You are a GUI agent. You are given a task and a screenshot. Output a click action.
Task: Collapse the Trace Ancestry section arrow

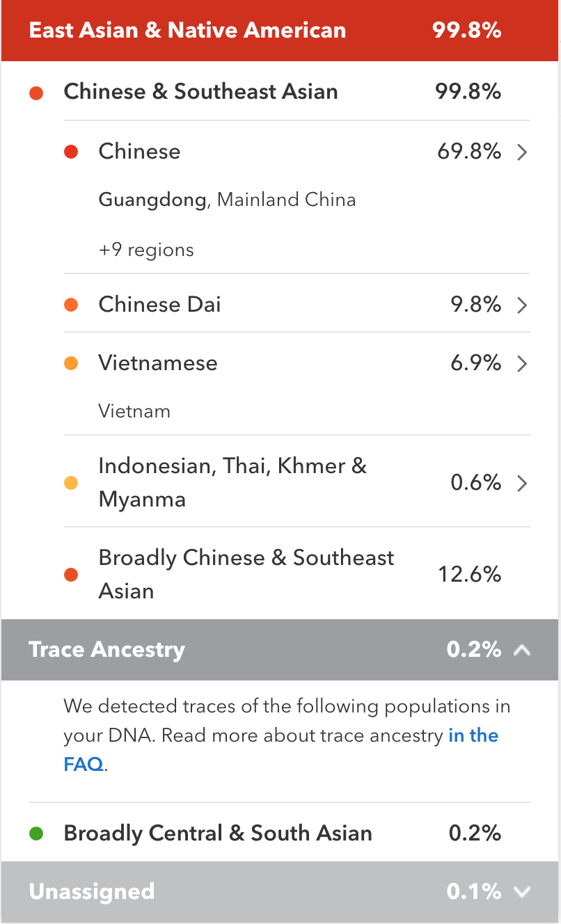pos(522,651)
